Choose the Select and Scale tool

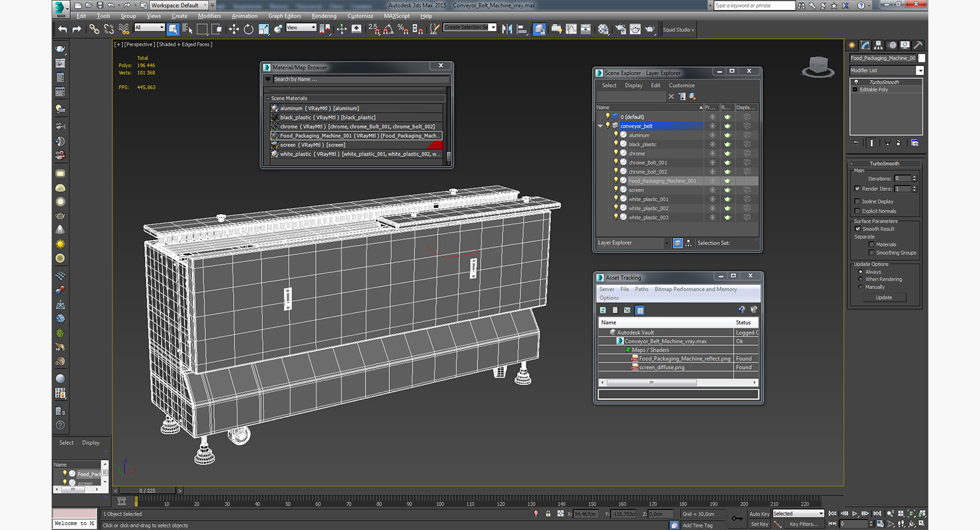pos(264,28)
